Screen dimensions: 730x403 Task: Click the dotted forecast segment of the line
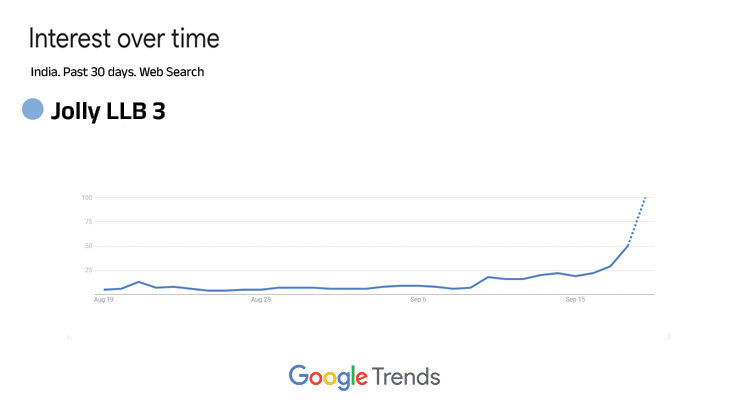pos(637,221)
